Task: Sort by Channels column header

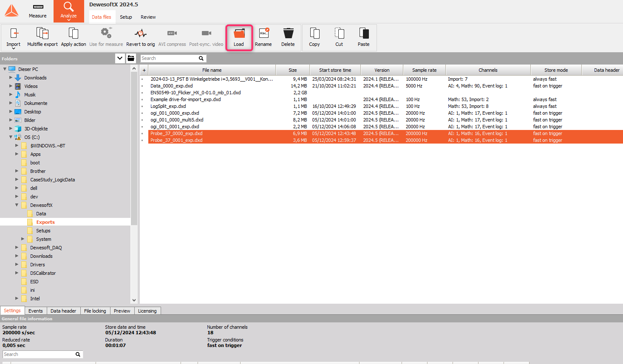Action: tap(488, 70)
